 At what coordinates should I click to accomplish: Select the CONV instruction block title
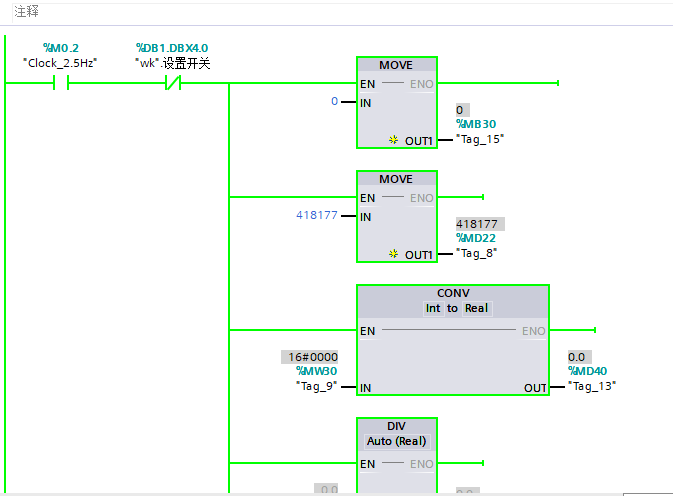[x=453, y=293]
